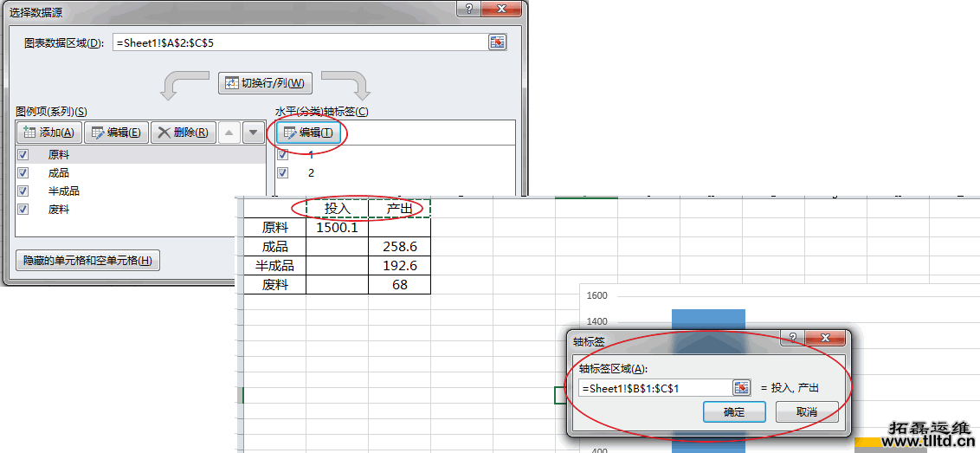Open hidden and empty cells settings (隐藏的单元格和空单元格)
This screenshot has height=453, width=980.
click(87, 261)
